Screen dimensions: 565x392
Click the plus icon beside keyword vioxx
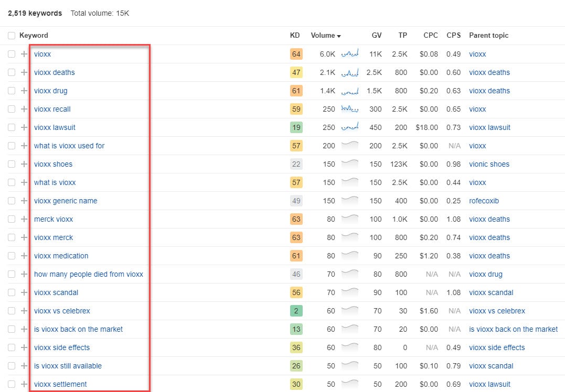pos(24,54)
